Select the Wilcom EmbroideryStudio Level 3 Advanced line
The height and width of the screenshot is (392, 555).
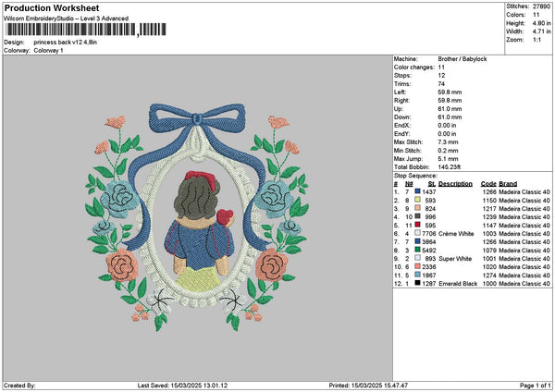(67, 18)
